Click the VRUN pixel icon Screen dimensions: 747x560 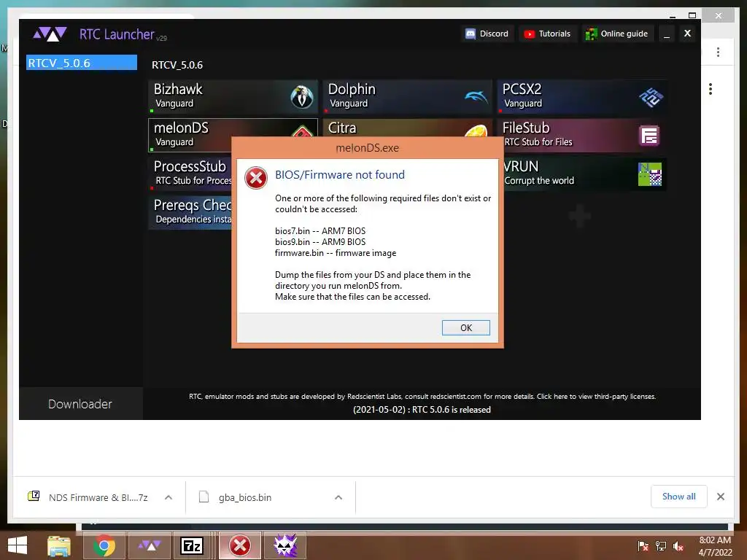[x=650, y=174]
